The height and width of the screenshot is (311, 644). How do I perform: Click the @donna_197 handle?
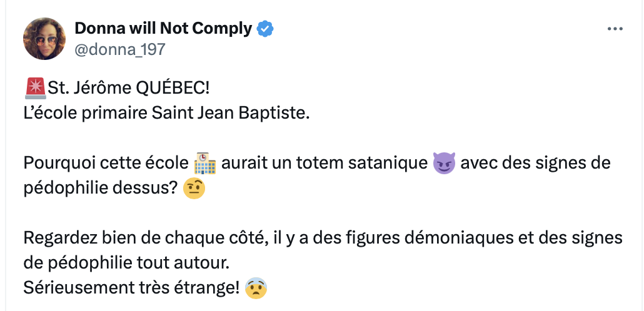tap(120, 49)
